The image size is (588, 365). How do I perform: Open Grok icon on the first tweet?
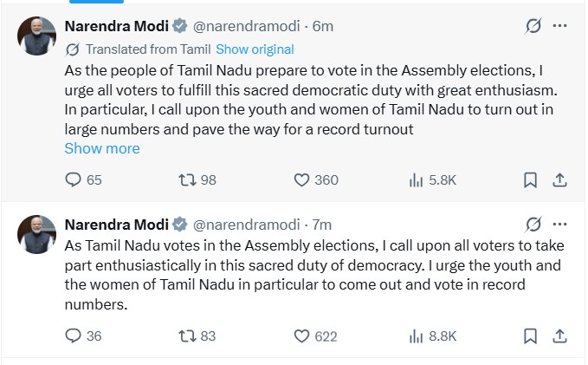tap(533, 27)
